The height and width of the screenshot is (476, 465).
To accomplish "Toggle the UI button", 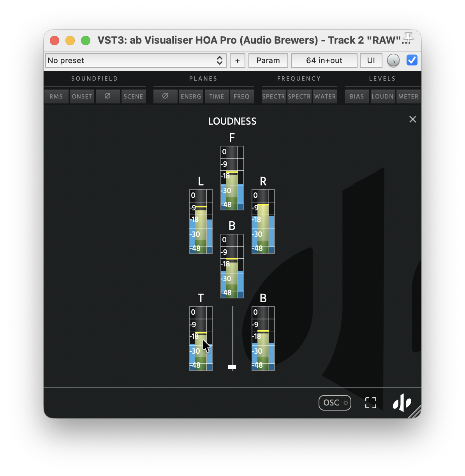I will tap(371, 60).
